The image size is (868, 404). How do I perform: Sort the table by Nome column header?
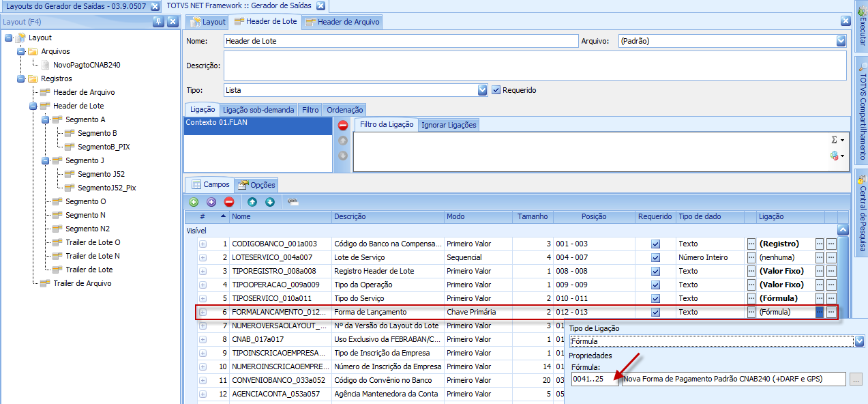(280, 216)
